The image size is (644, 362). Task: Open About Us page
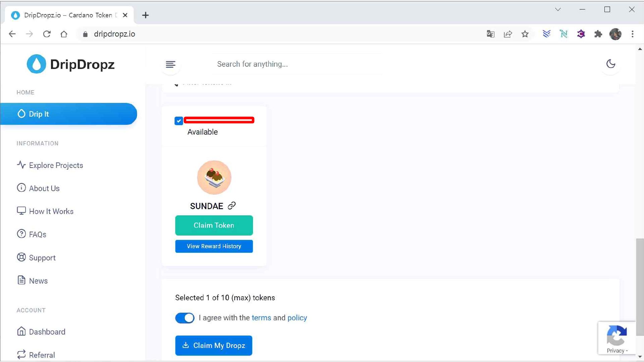point(38,188)
